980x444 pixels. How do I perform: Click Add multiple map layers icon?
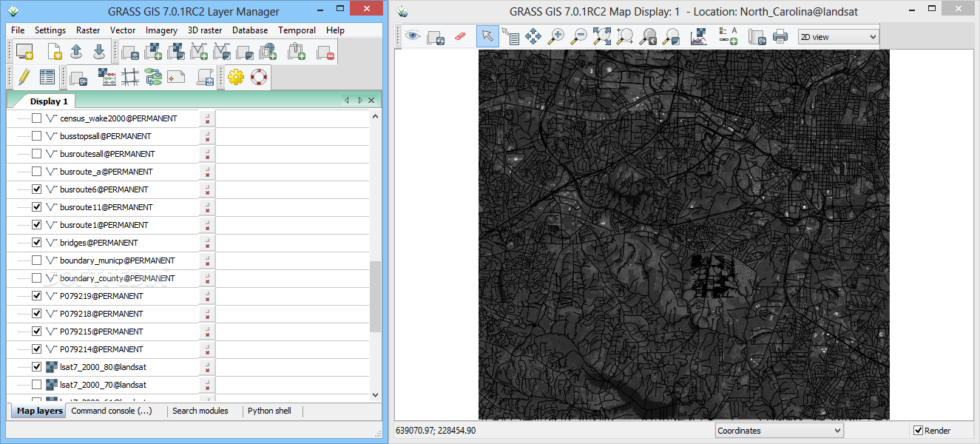(130, 52)
